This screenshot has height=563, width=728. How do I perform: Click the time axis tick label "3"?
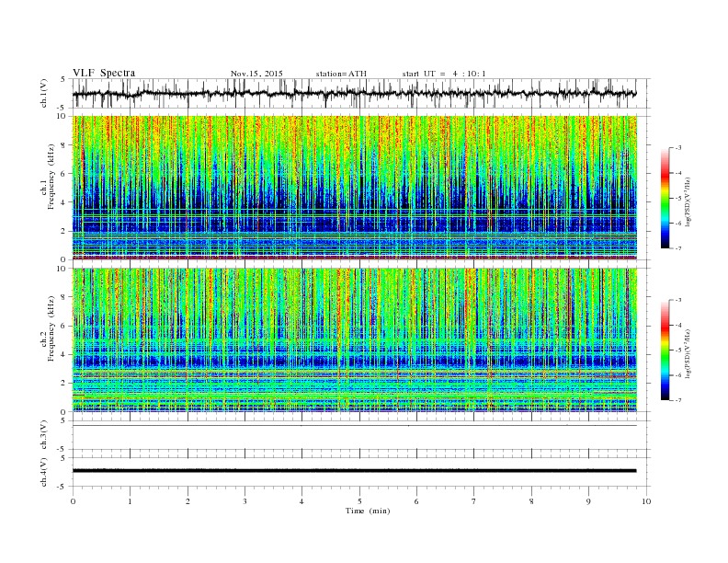pyautogui.click(x=245, y=501)
